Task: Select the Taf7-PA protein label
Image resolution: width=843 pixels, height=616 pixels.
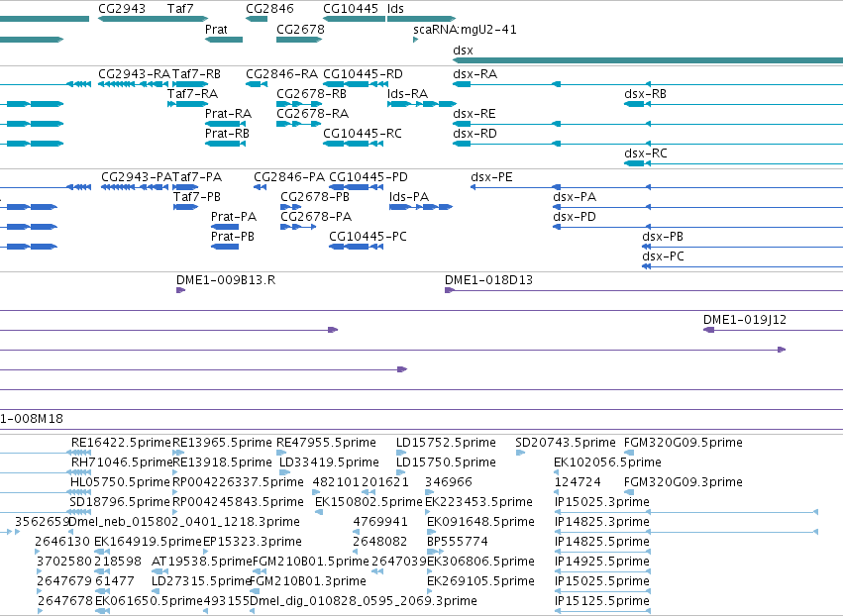Action: [x=197, y=177]
